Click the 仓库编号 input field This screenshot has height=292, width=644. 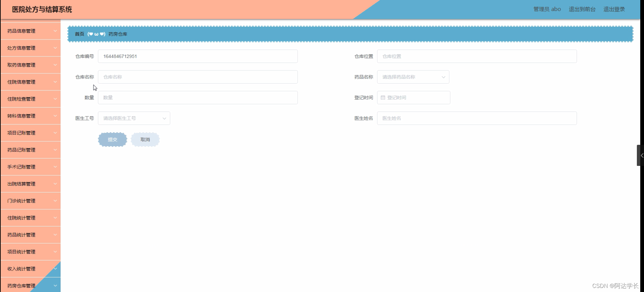198,56
